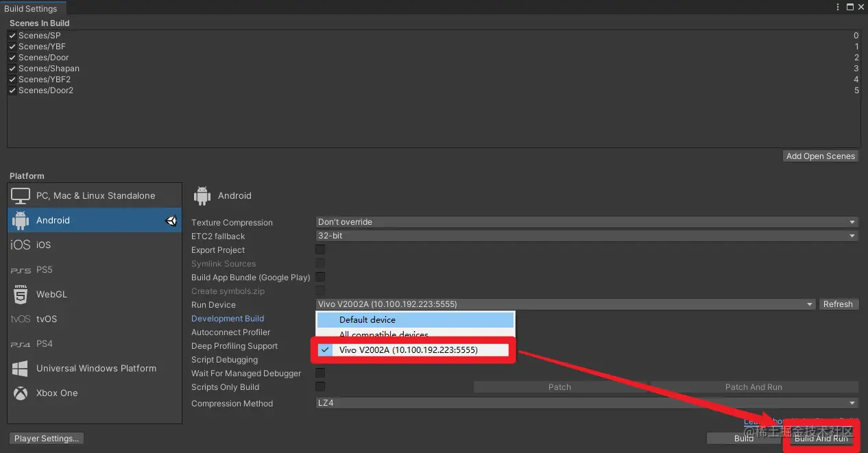The width and height of the screenshot is (868, 453).
Task: Click the Script Debugging label
Action: tap(225, 360)
